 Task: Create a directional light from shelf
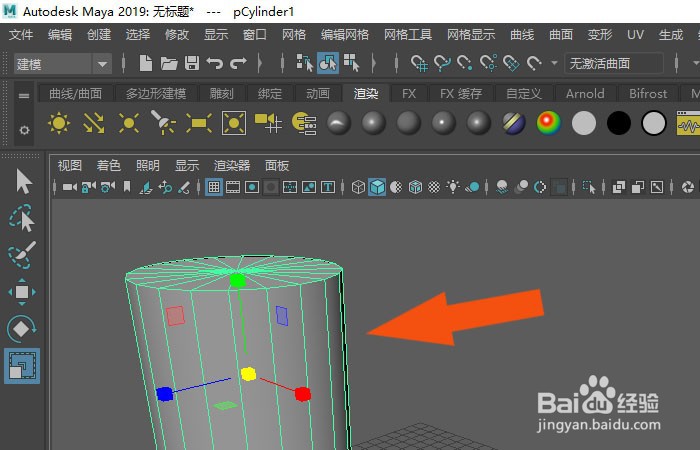click(94, 123)
